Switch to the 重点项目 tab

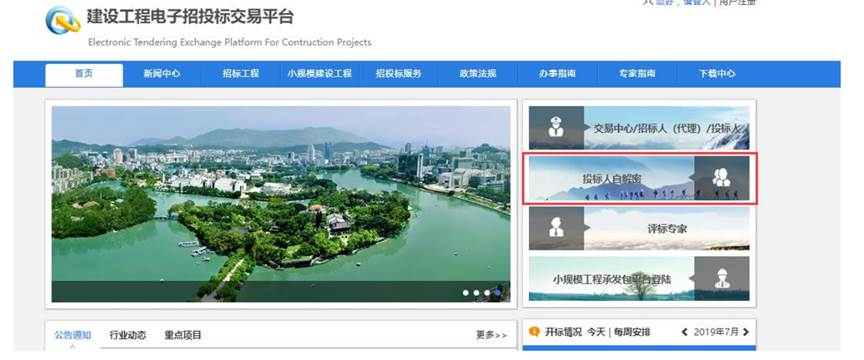(183, 335)
